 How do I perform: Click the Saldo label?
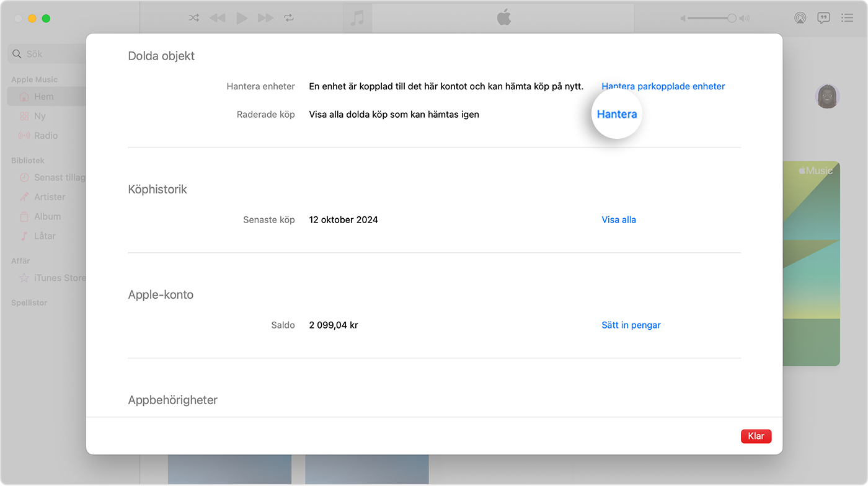pos(283,325)
